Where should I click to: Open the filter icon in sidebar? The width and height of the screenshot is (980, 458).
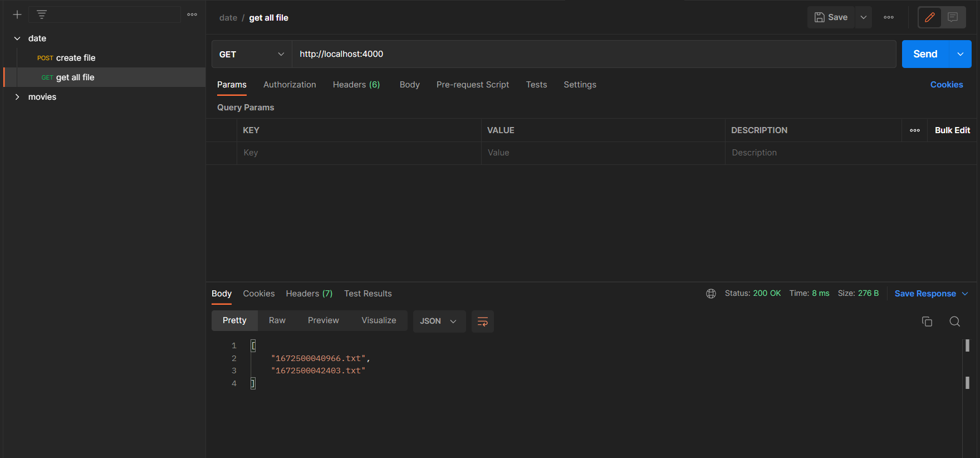point(42,14)
